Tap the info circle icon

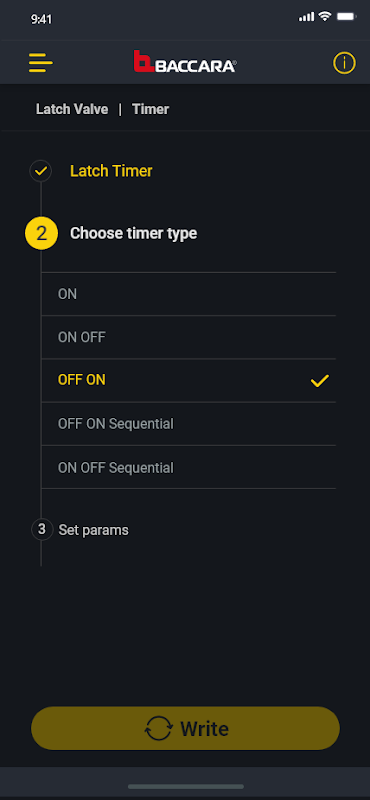pos(344,63)
